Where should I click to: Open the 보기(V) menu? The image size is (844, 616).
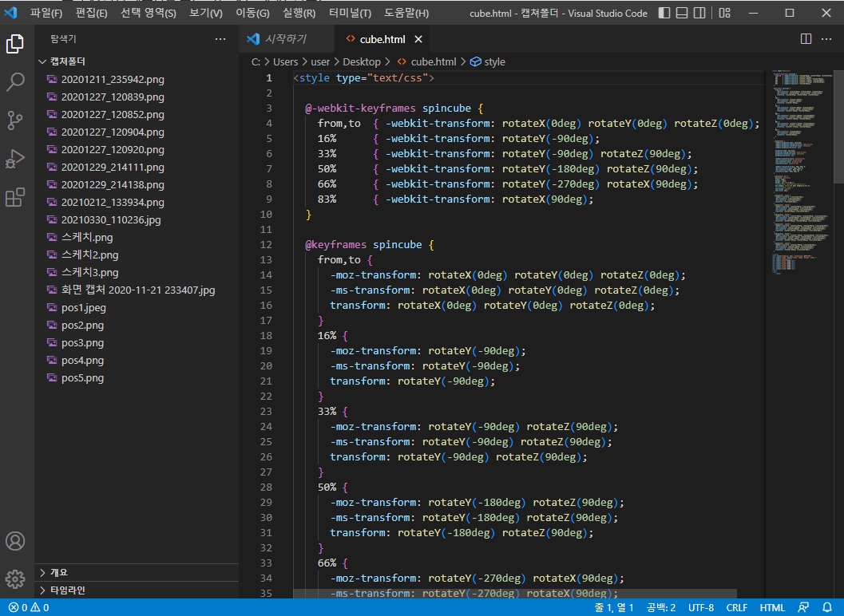click(x=206, y=13)
